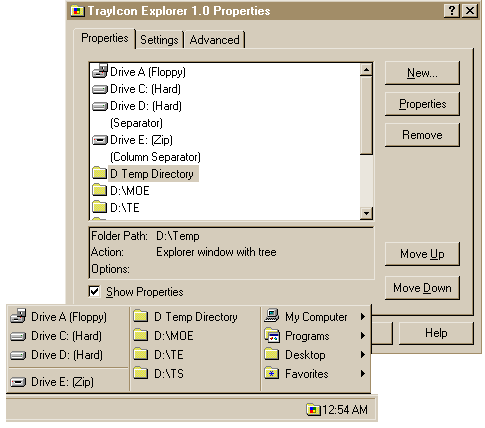485x428 pixels.
Task: Click Drive D: hard disk icon in popup menu
Action: tap(18, 355)
